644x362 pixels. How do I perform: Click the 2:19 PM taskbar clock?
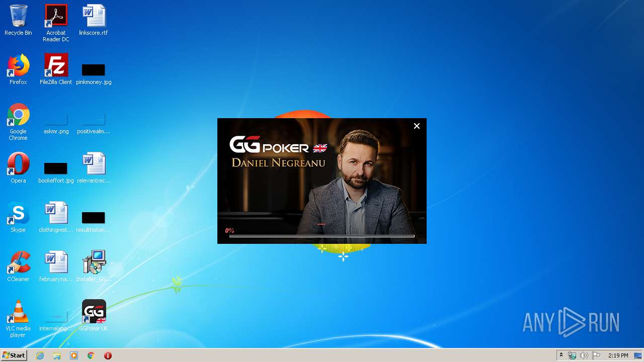coord(618,355)
